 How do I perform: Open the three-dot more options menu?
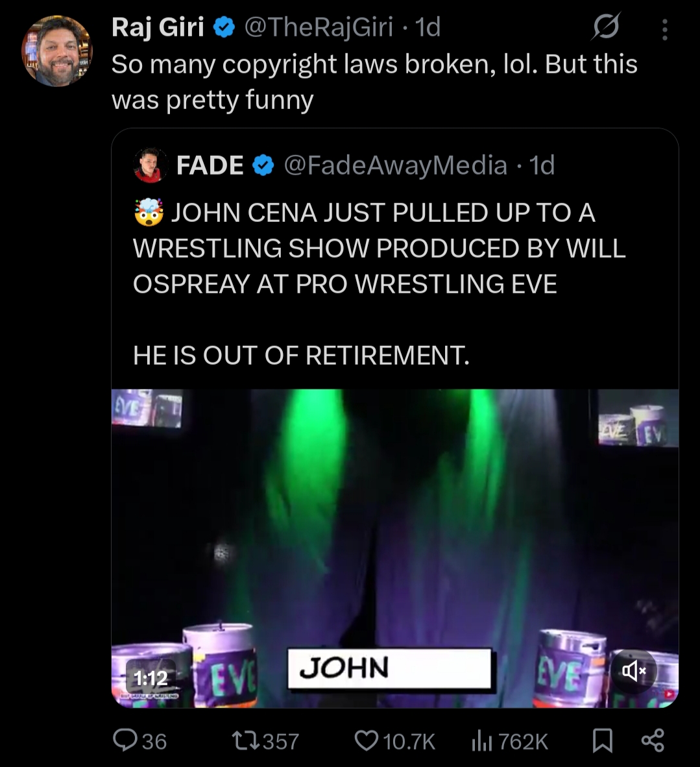pos(664,29)
